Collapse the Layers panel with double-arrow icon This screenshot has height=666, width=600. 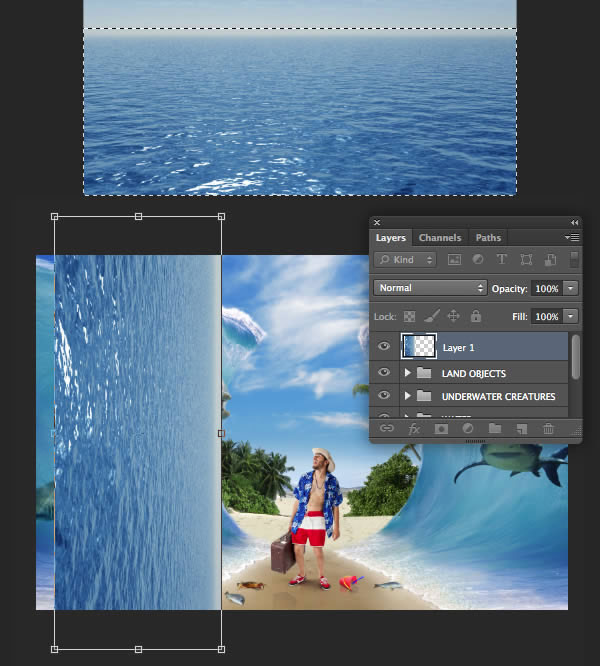coord(574,223)
